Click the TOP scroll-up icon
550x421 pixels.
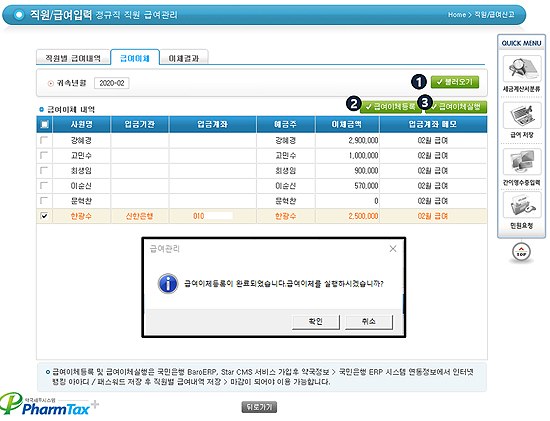pyautogui.click(x=522, y=252)
